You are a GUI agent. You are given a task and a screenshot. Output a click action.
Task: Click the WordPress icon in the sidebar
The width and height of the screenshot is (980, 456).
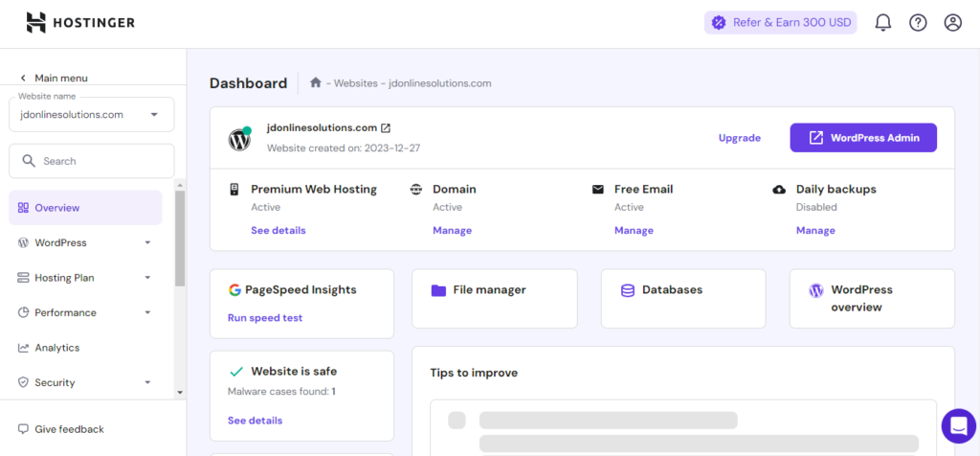point(23,242)
